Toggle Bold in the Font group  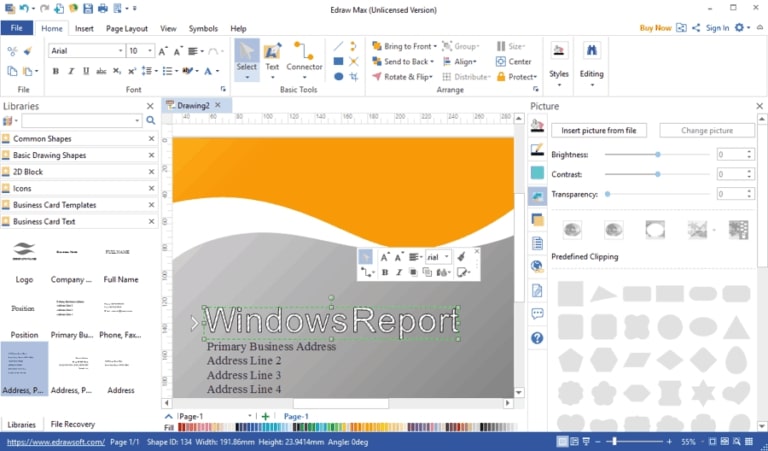[x=56, y=71]
